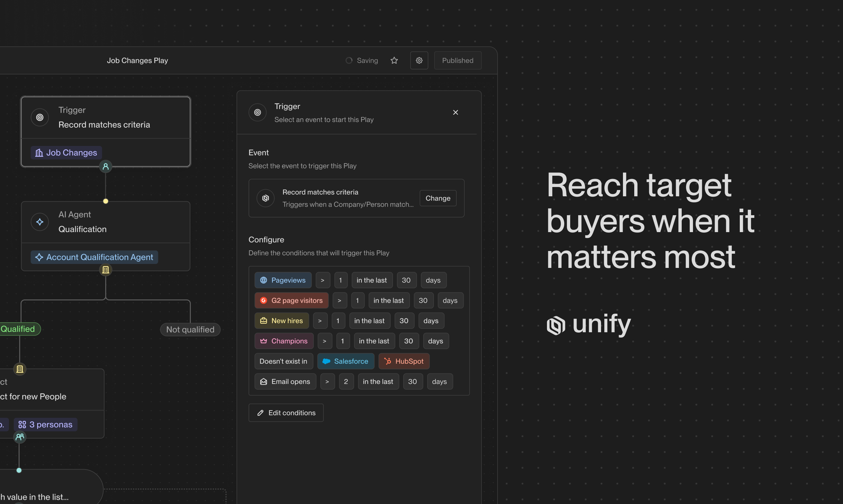The image size is (843, 504).
Task: Click the Account Qualification Agent tag
Action: pyautogui.click(x=94, y=257)
